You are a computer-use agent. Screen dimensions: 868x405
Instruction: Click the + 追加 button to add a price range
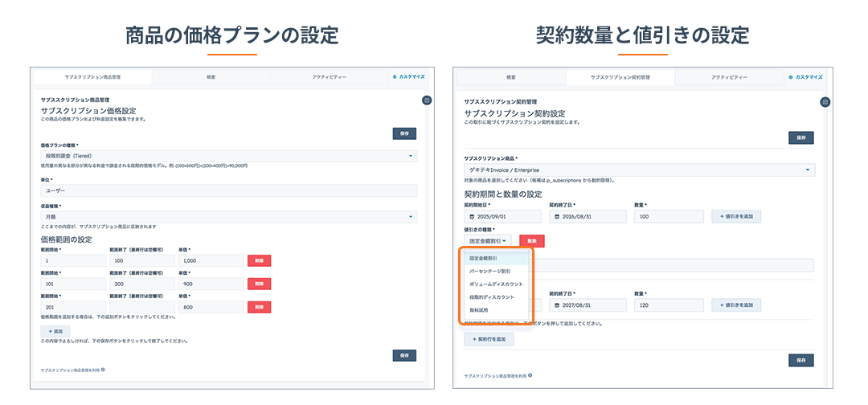point(55,331)
